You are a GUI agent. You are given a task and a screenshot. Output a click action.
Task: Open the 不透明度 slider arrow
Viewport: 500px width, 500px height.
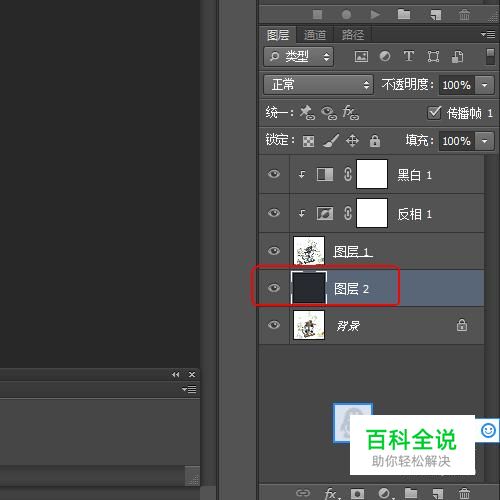(484, 85)
